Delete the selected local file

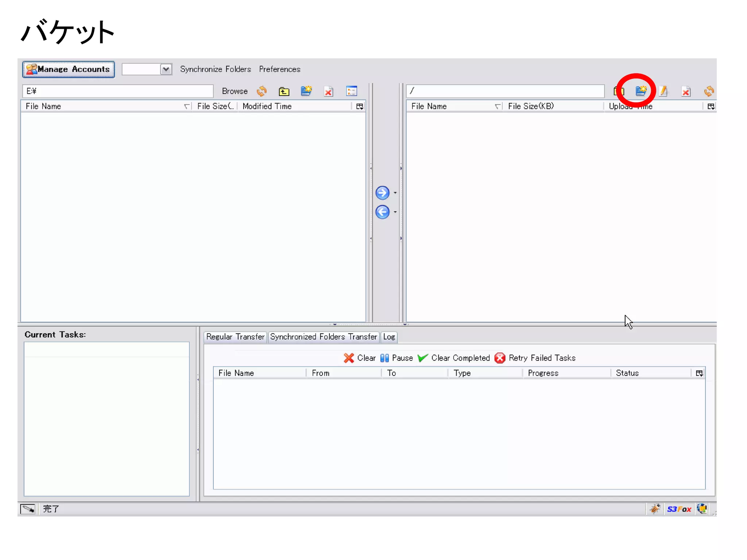click(x=329, y=91)
